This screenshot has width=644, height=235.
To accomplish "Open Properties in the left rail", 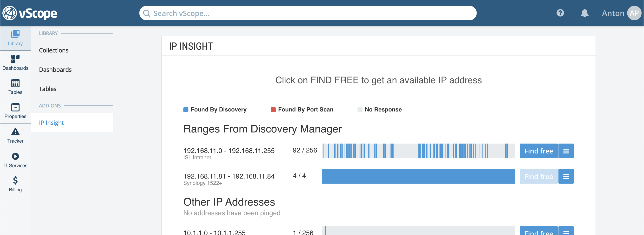I will 15,111.
